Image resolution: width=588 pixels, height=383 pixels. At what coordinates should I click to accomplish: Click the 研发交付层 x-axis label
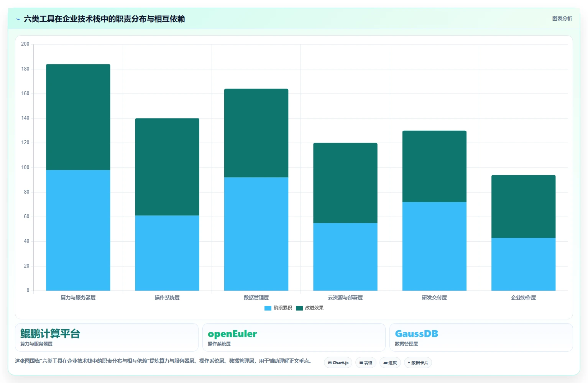point(434,298)
